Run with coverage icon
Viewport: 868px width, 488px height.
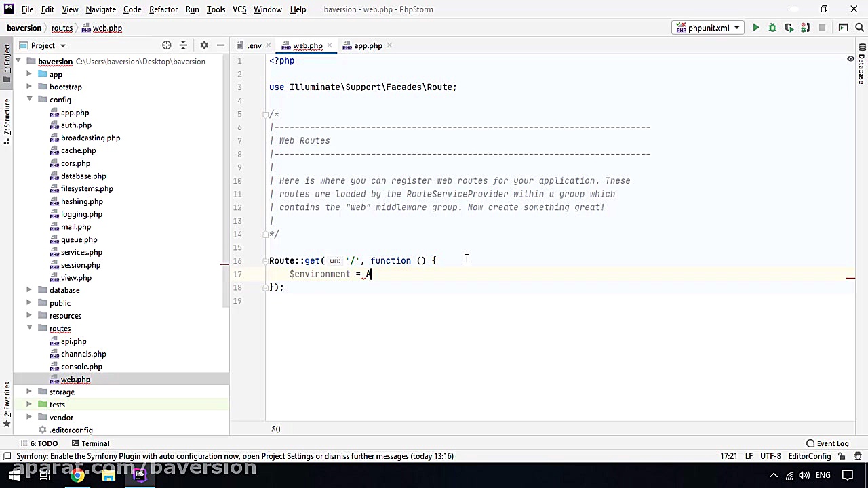pos(789,28)
